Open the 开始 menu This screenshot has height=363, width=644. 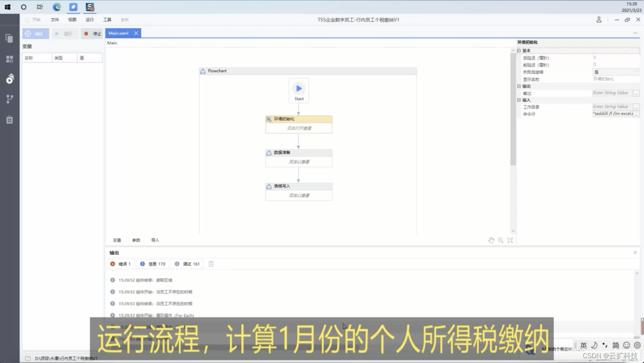(x=33, y=19)
